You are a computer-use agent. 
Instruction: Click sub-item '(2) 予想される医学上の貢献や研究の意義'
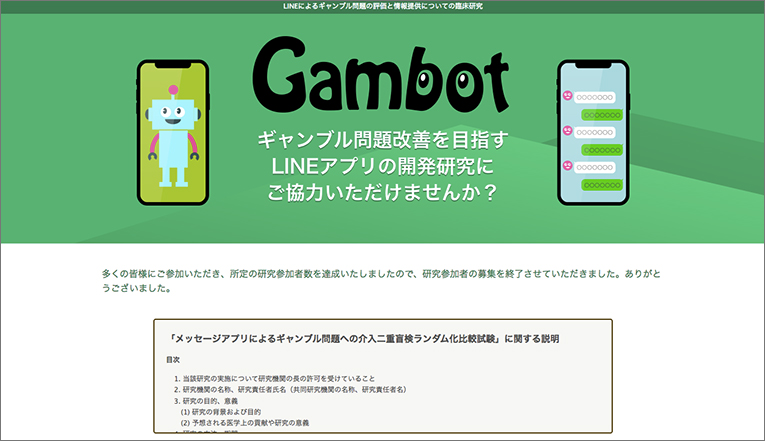[245, 423]
